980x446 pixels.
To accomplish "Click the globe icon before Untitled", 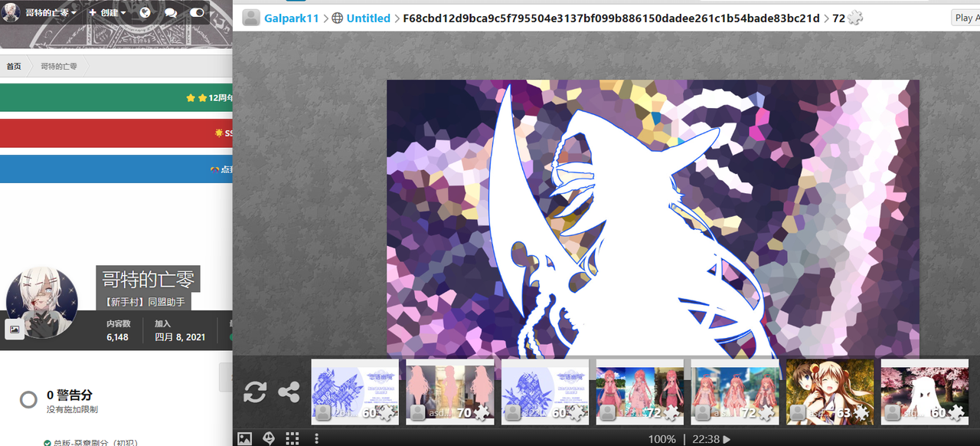I will click(x=337, y=18).
